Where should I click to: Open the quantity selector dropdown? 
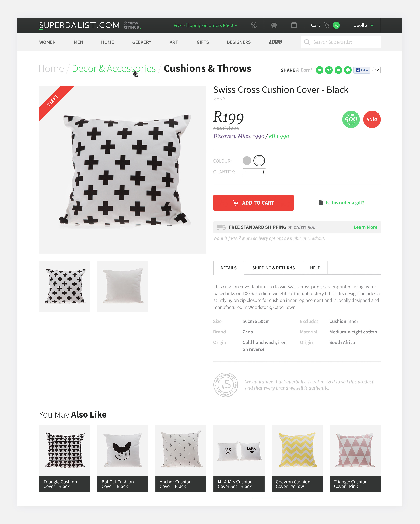(254, 172)
